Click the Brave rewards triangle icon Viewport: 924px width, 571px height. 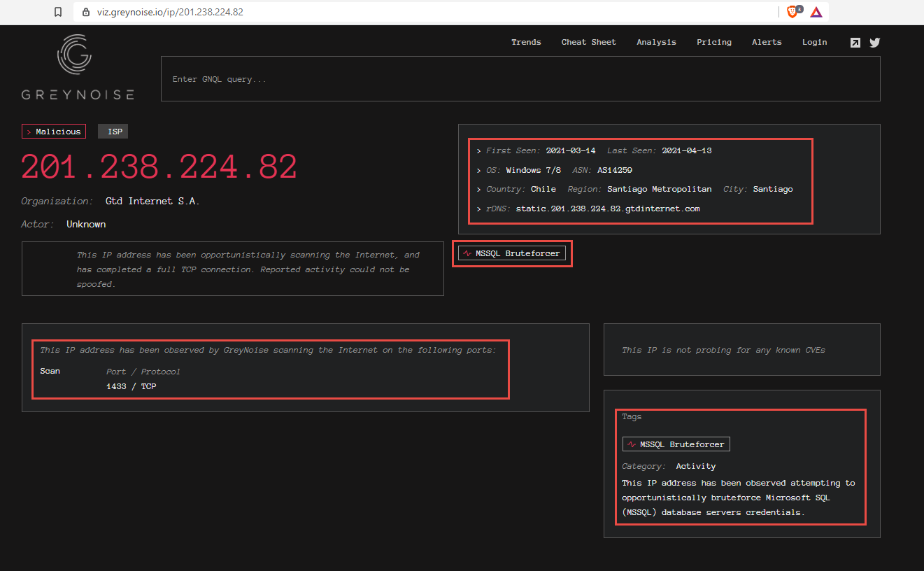tap(816, 12)
